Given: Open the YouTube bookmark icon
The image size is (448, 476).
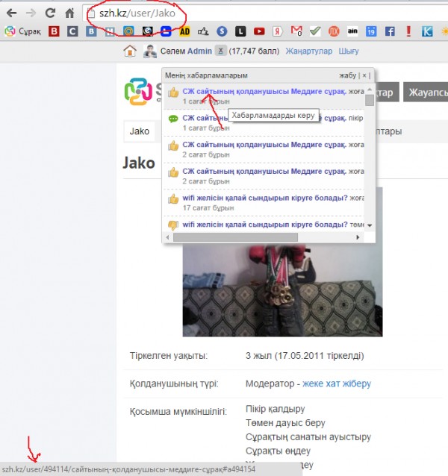Looking at the screenshot, I should click(259, 32).
